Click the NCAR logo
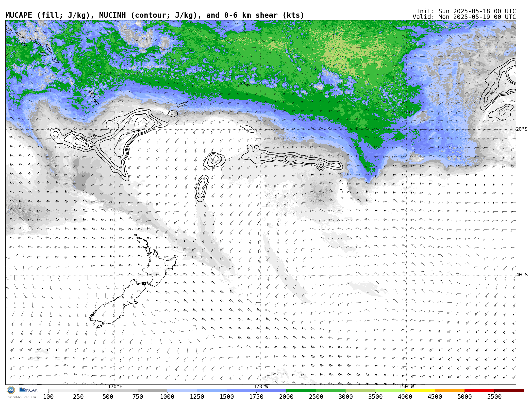This screenshot has height=400, width=532. pos(28,390)
